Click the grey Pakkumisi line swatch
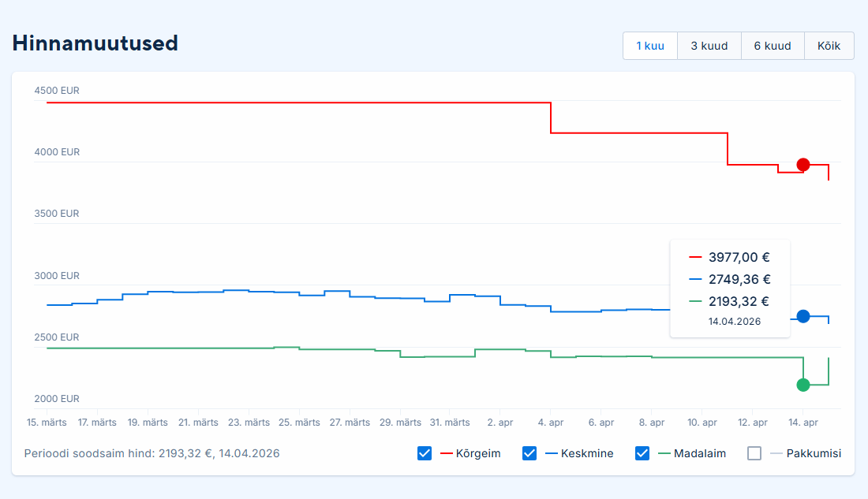Screen dimensions: 868x499 tap(776, 453)
